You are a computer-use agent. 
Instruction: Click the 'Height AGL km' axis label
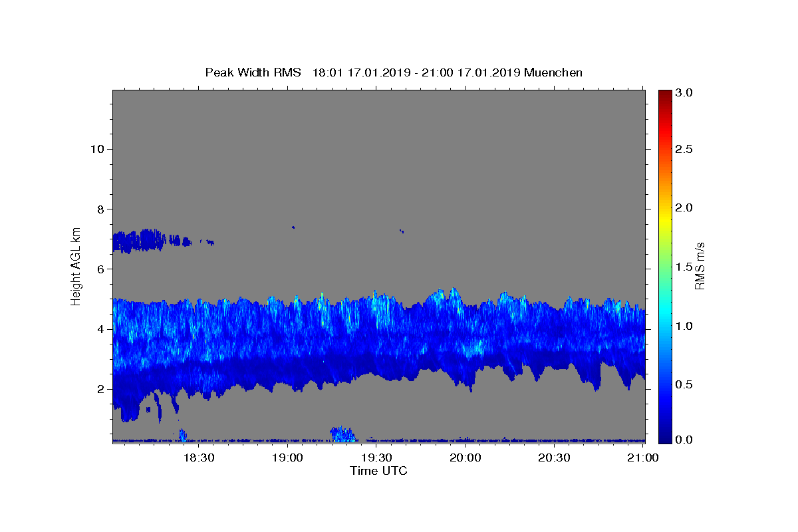click(76, 265)
